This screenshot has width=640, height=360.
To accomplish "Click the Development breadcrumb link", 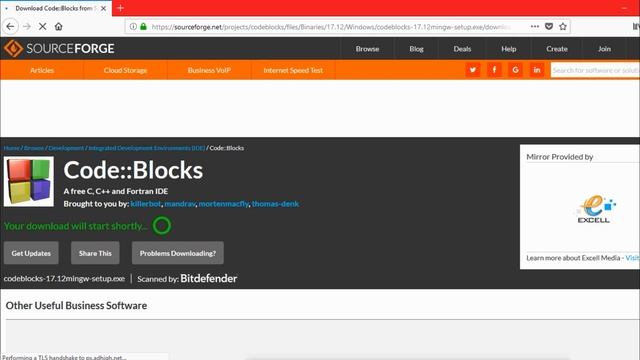I will [66, 148].
